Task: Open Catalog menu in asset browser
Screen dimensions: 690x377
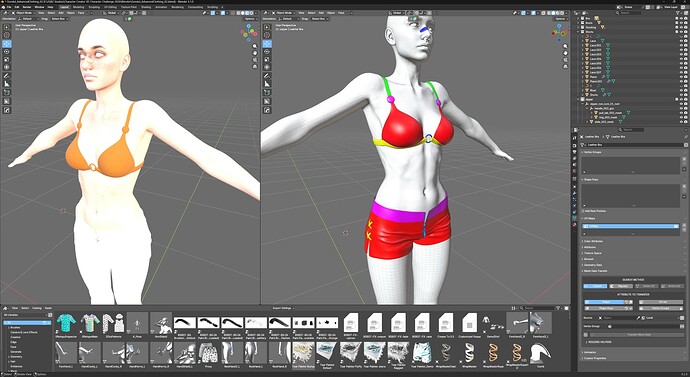Action: tap(37, 308)
